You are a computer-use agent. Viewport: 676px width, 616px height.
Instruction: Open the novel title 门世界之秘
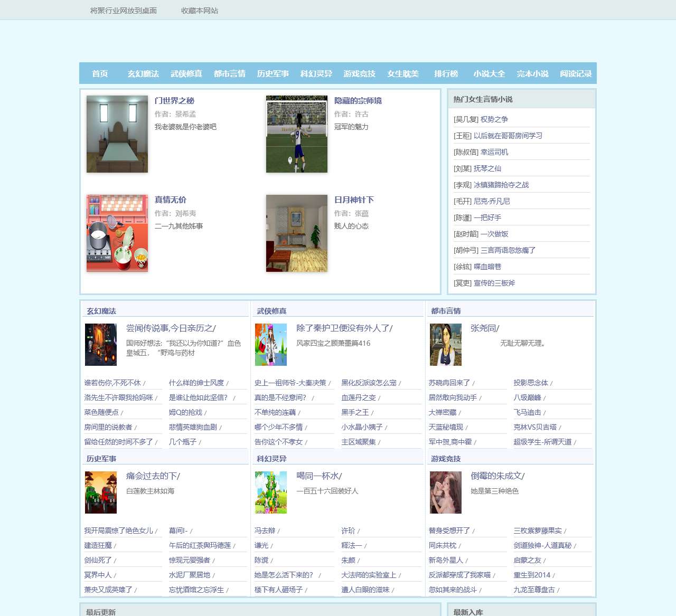tap(175, 101)
